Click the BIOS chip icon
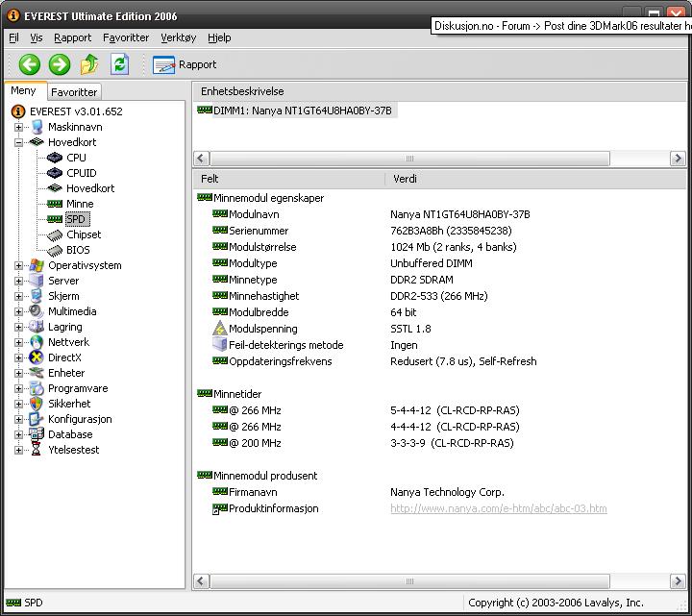692x616 pixels. 55,250
